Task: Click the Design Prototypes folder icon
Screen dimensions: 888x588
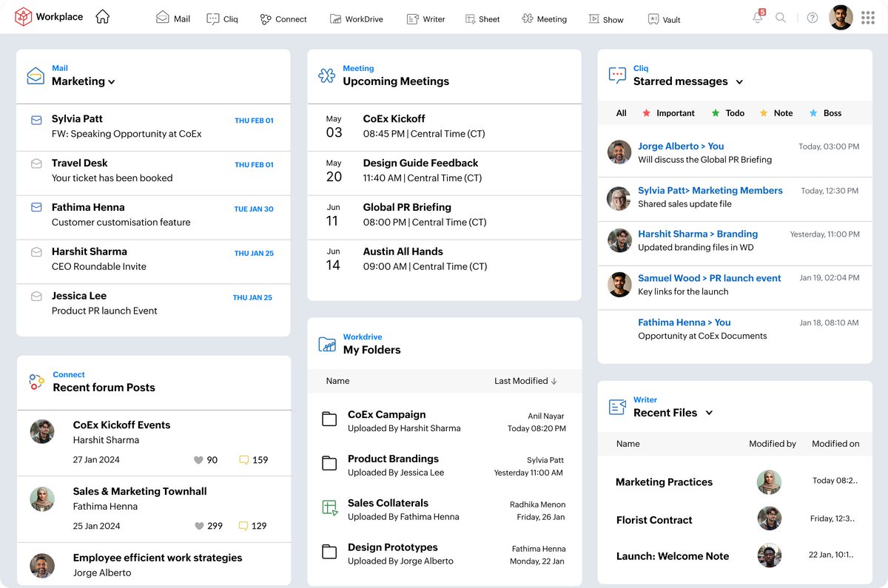Action: pyautogui.click(x=329, y=552)
